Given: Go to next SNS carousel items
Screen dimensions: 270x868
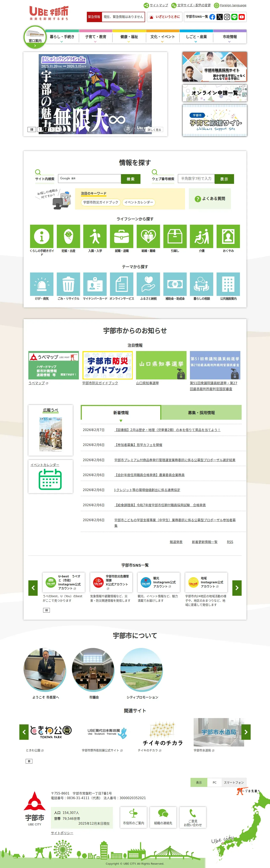Looking at the screenshot, I should point(237,588).
